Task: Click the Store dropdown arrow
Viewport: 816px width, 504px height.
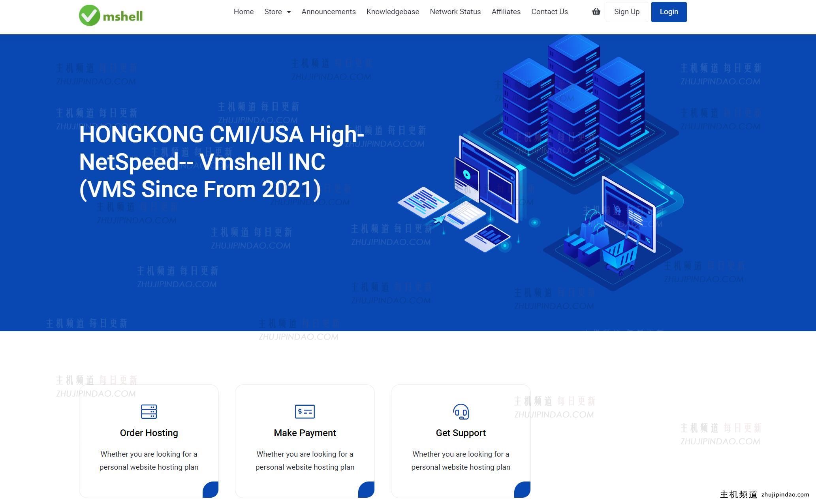Action: pos(288,12)
